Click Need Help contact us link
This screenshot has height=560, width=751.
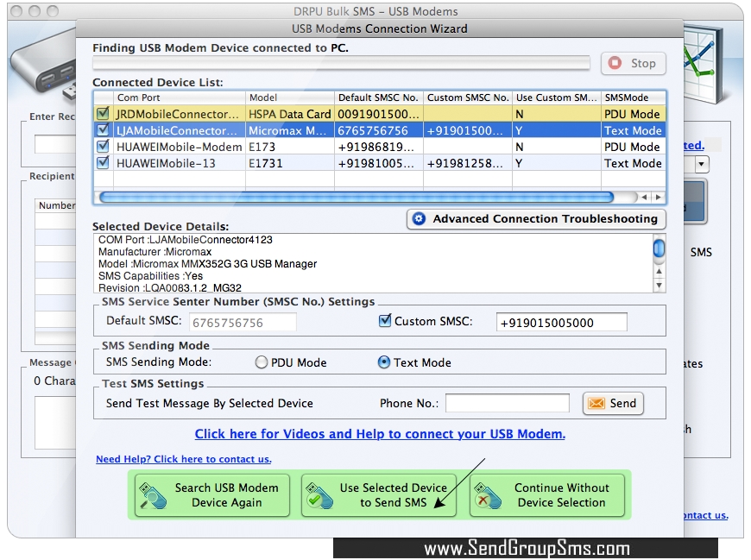(x=184, y=459)
